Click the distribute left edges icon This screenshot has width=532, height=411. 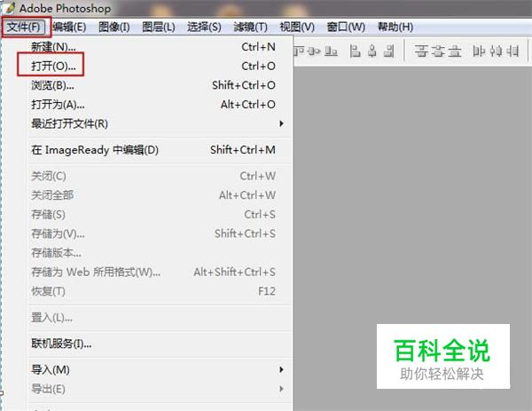pyautogui.click(x=479, y=51)
